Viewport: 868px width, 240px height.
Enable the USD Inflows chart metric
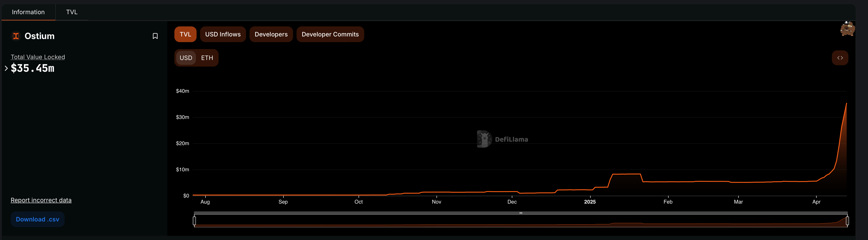[x=223, y=34]
